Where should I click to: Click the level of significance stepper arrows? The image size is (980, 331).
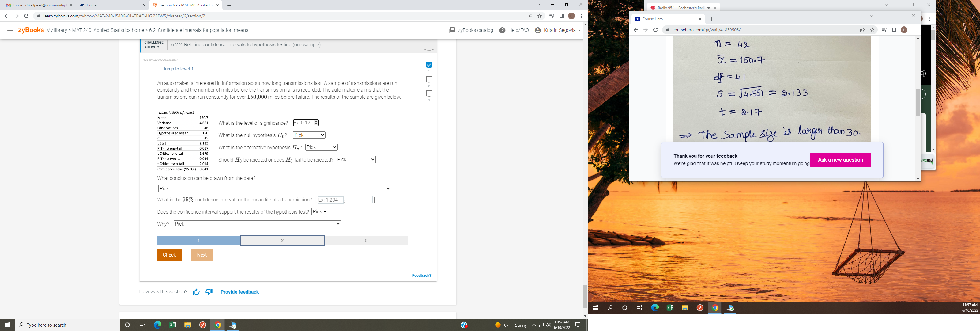click(x=316, y=123)
